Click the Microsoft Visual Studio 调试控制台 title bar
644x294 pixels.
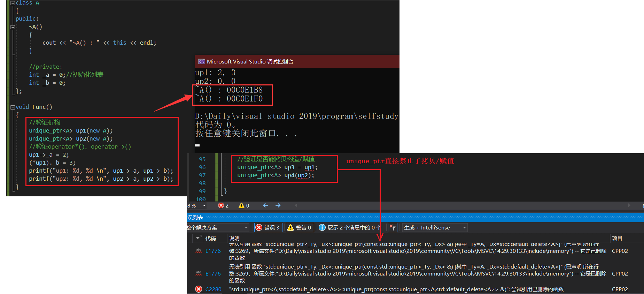[297, 61]
